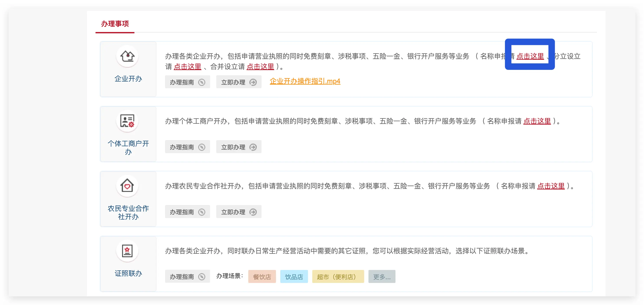Switch to the 办理事项 tab
Screen dimensions: 644x305
point(115,24)
